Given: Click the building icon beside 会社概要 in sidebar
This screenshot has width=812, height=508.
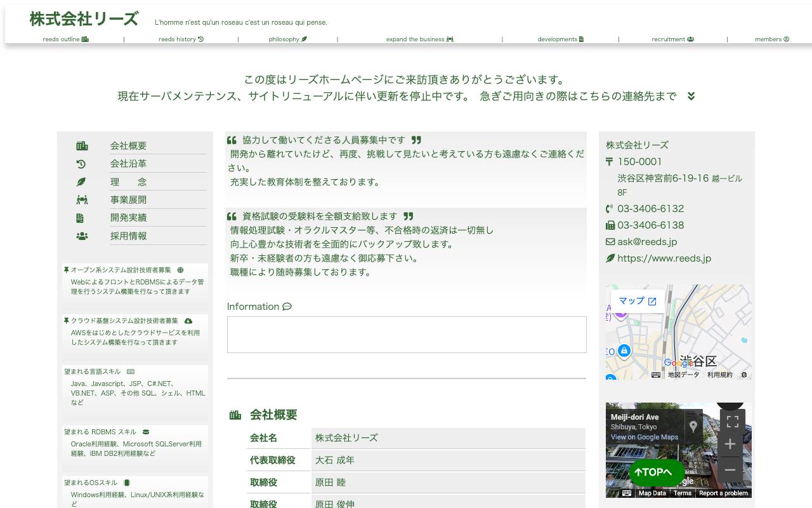Looking at the screenshot, I should (82, 146).
